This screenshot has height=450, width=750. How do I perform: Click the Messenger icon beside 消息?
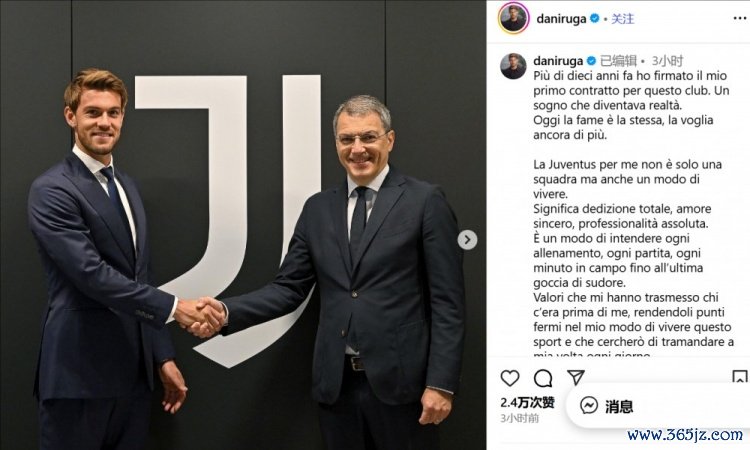[x=589, y=406]
